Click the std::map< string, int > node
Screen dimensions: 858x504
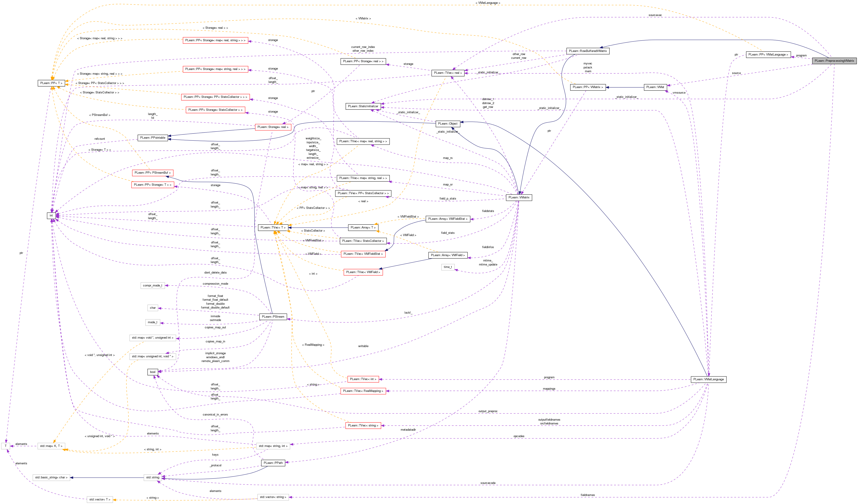273,446
